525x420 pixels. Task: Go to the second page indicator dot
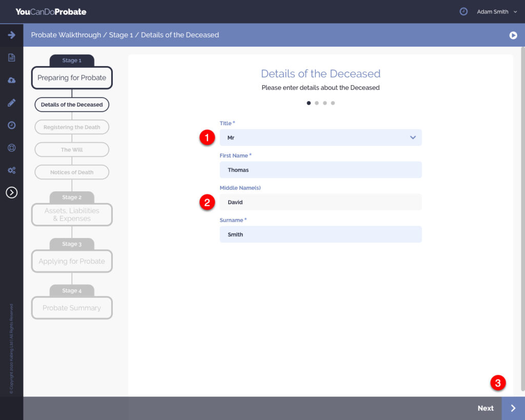pos(317,103)
